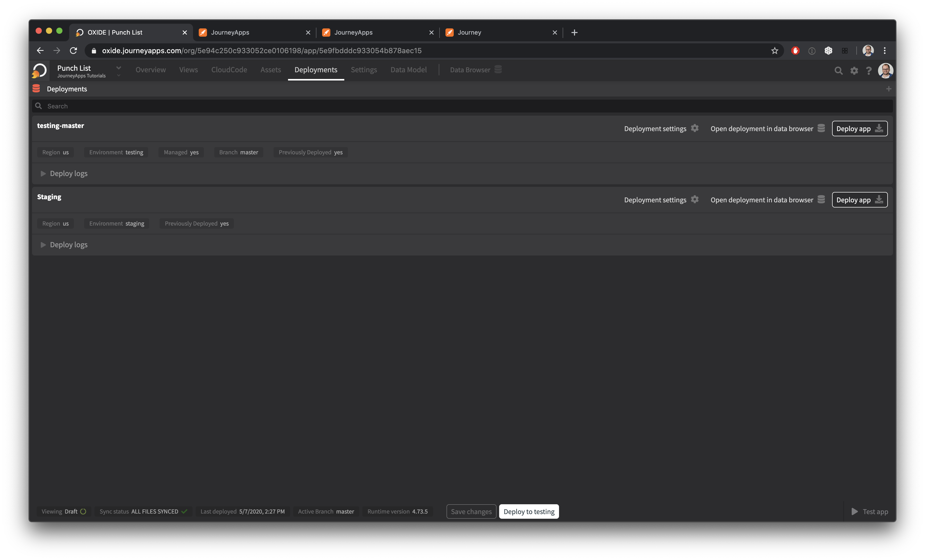Focus the deployments Search field
The height and width of the screenshot is (560, 925).
tap(462, 106)
